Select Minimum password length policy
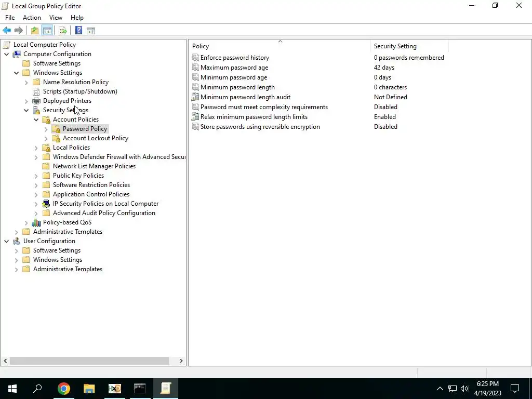This screenshot has width=532, height=399. click(237, 87)
